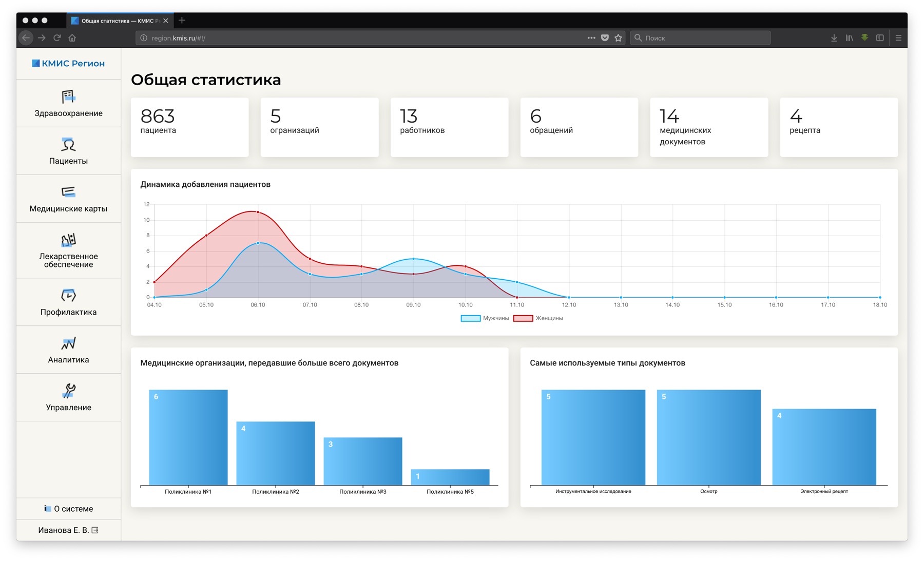Open the page actions three-dot menu
This screenshot has width=924, height=561.
click(x=591, y=38)
